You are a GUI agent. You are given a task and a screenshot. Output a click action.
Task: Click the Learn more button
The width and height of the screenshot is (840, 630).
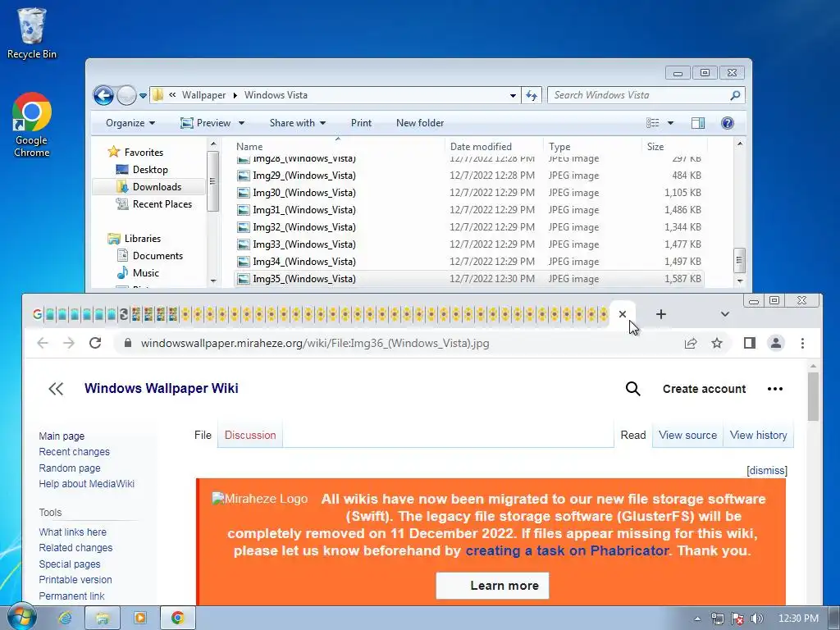pos(492,586)
